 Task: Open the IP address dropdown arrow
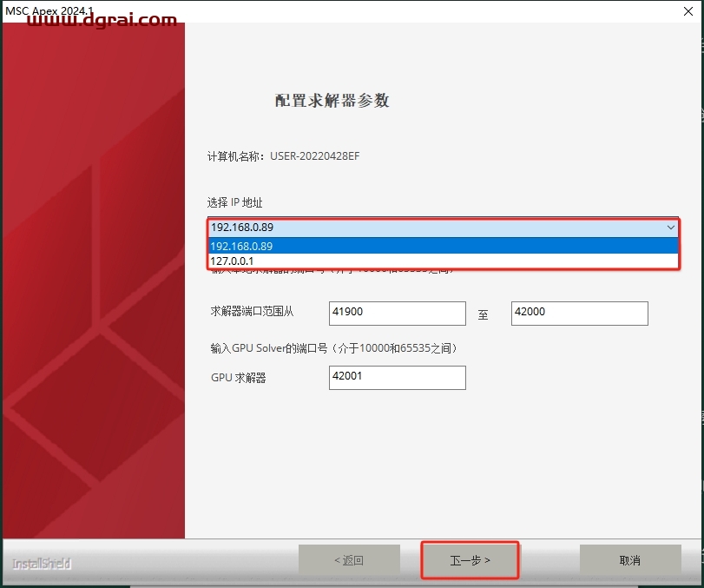[x=670, y=228]
